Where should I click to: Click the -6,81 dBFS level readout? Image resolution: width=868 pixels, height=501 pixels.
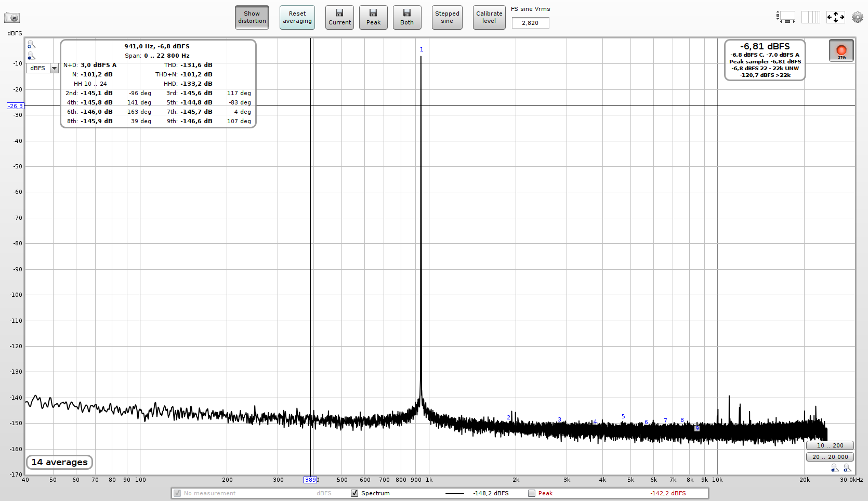[x=765, y=46]
